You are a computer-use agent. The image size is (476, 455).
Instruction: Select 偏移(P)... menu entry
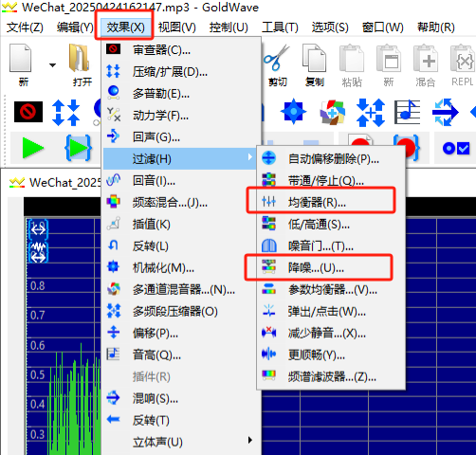click(x=181, y=333)
